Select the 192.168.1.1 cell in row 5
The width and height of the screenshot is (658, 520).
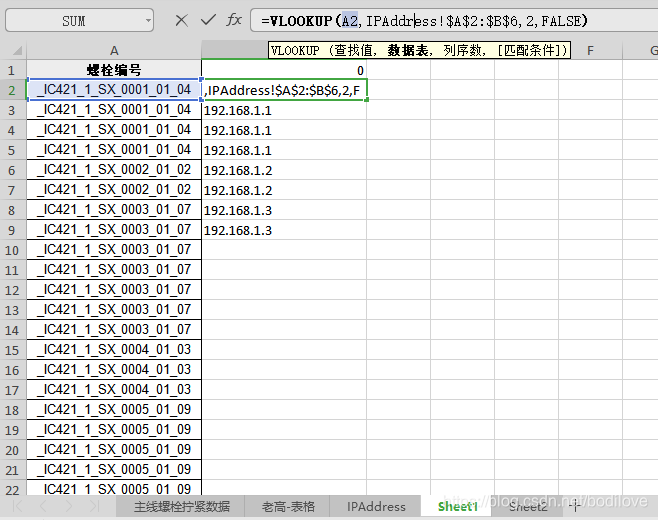click(284, 150)
